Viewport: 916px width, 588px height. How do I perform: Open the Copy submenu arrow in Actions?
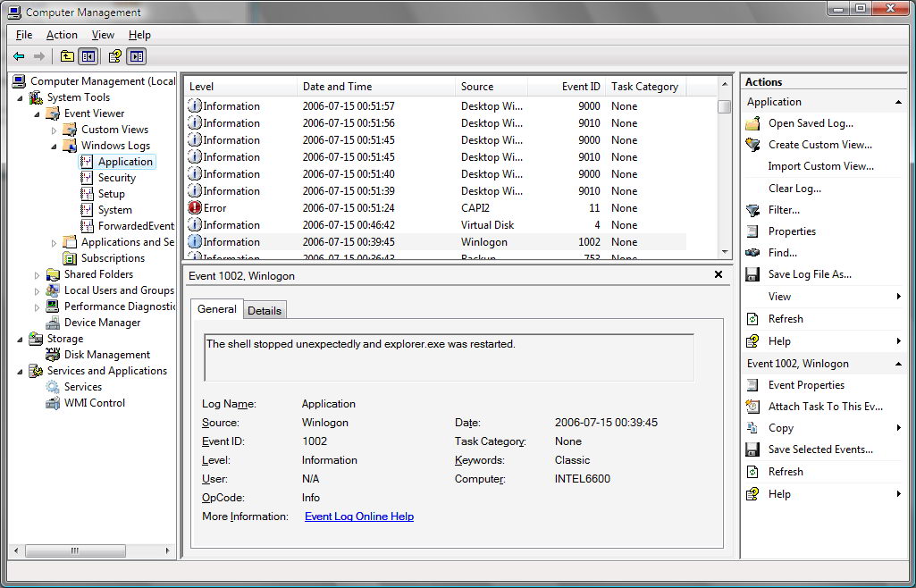click(899, 428)
